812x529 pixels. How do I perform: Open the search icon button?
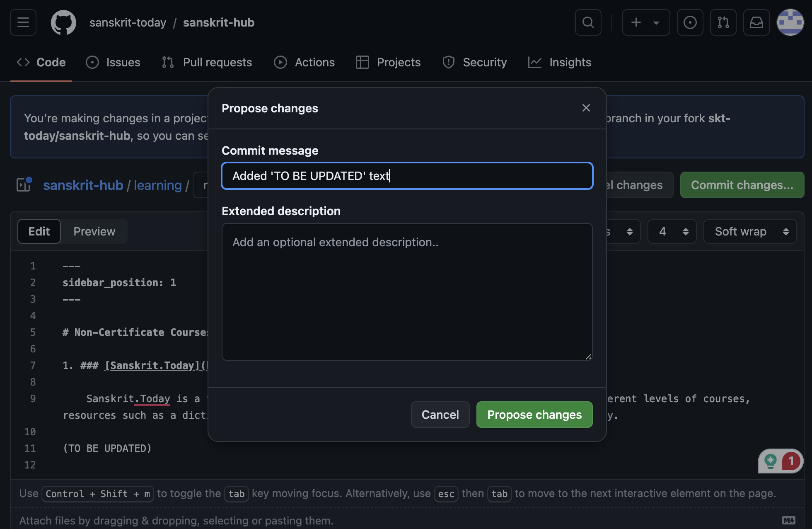(588, 22)
